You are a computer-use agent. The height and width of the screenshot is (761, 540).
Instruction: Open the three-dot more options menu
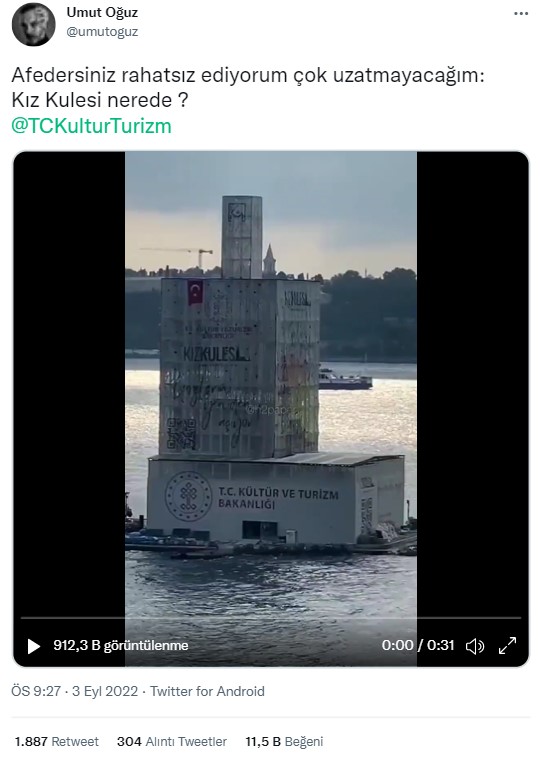click(x=521, y=14)
